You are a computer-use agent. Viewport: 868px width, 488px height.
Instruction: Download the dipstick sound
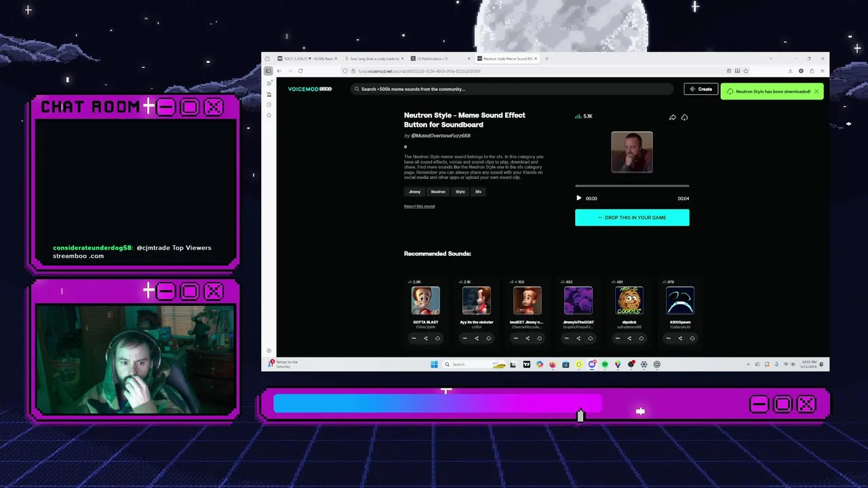tap(642, 338)
